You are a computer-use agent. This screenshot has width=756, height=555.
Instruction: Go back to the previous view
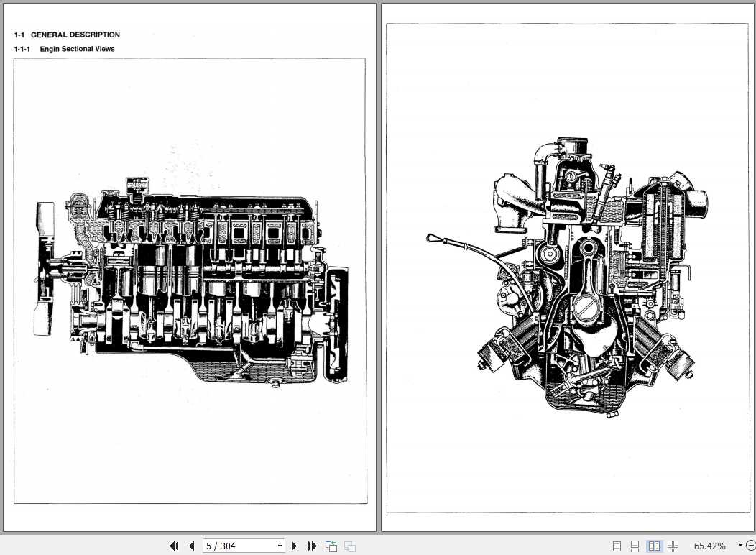[x=331, y=546]
